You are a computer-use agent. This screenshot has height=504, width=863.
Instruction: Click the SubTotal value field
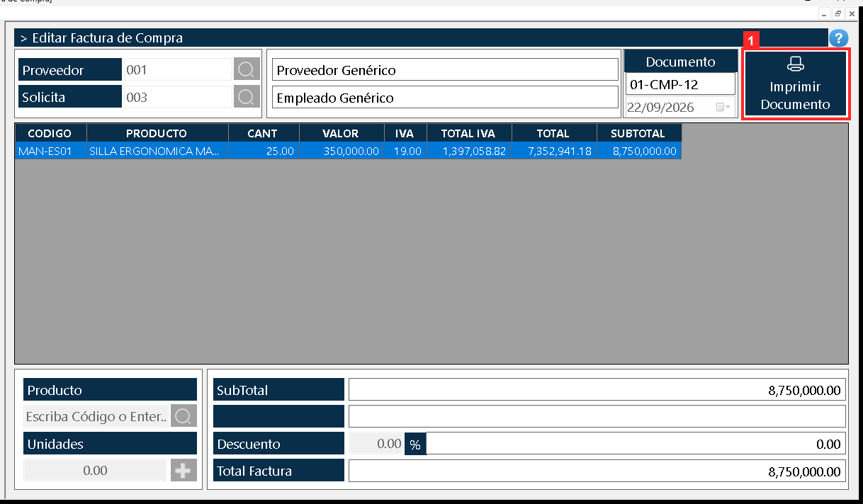pyautogui.click(x=597, y=390)
